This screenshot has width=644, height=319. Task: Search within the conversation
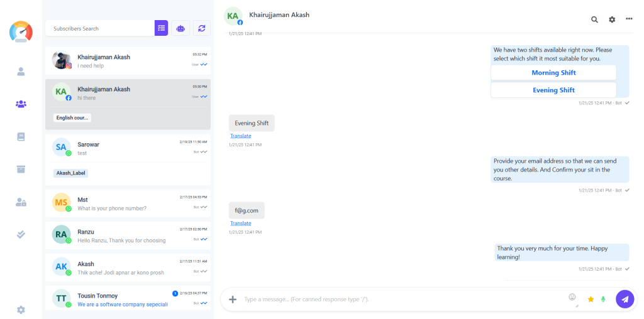click(594, 19)
